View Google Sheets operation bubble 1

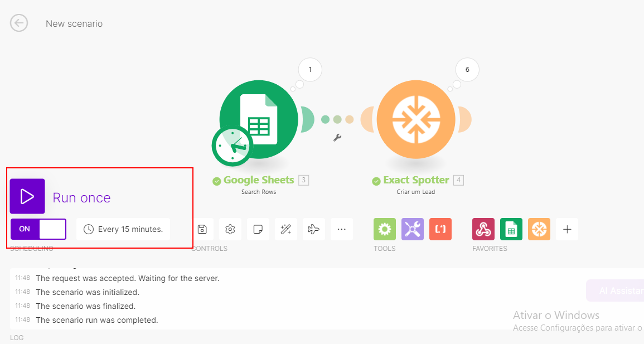(x=310, y=69)
